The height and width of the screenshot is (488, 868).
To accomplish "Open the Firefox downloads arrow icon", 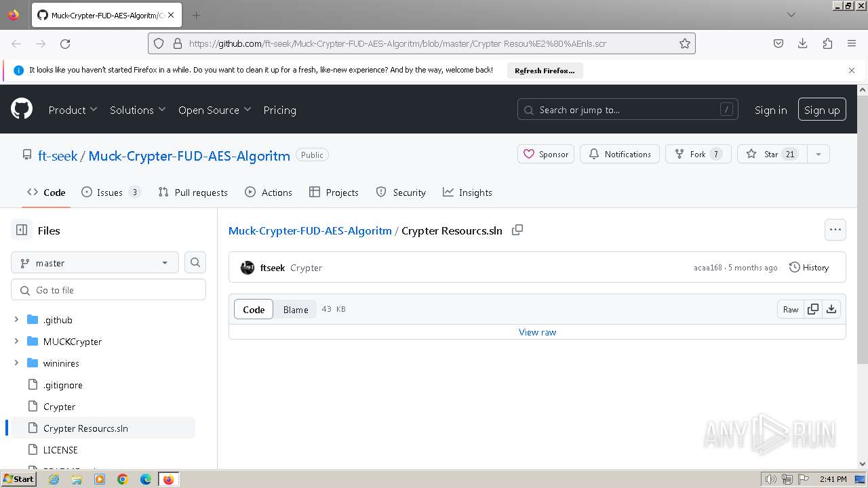I will click(803, 43).
